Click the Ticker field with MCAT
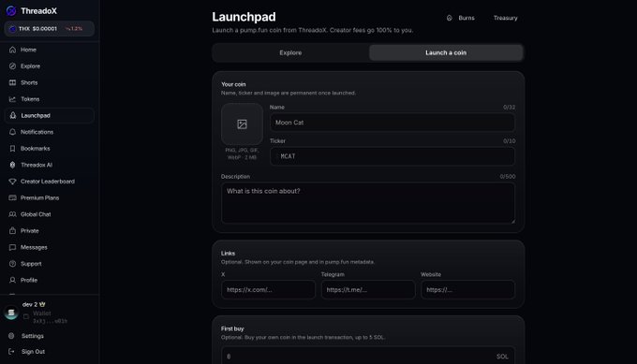 [393, 156]
